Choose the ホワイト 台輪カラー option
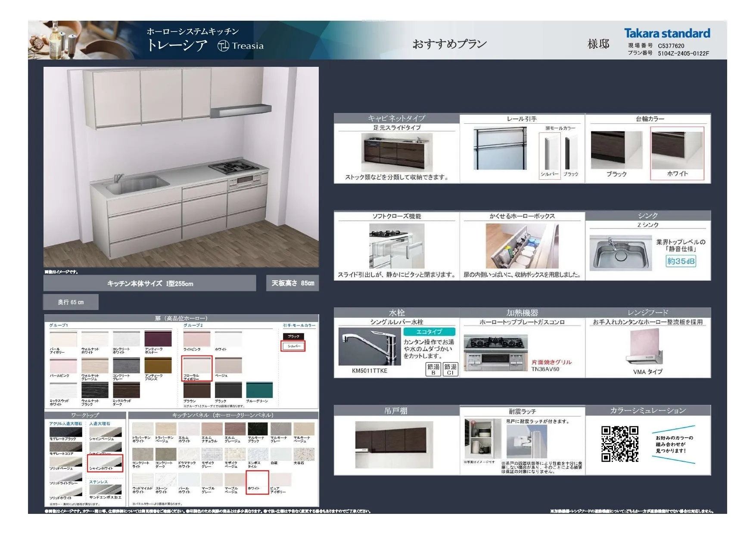This screenshot has height=535, width=756. (677, 153)
